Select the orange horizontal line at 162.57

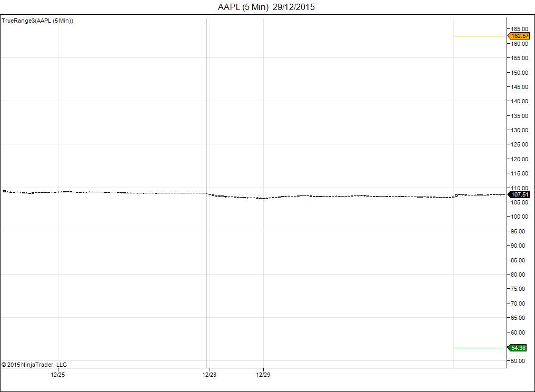coord(478,36)
